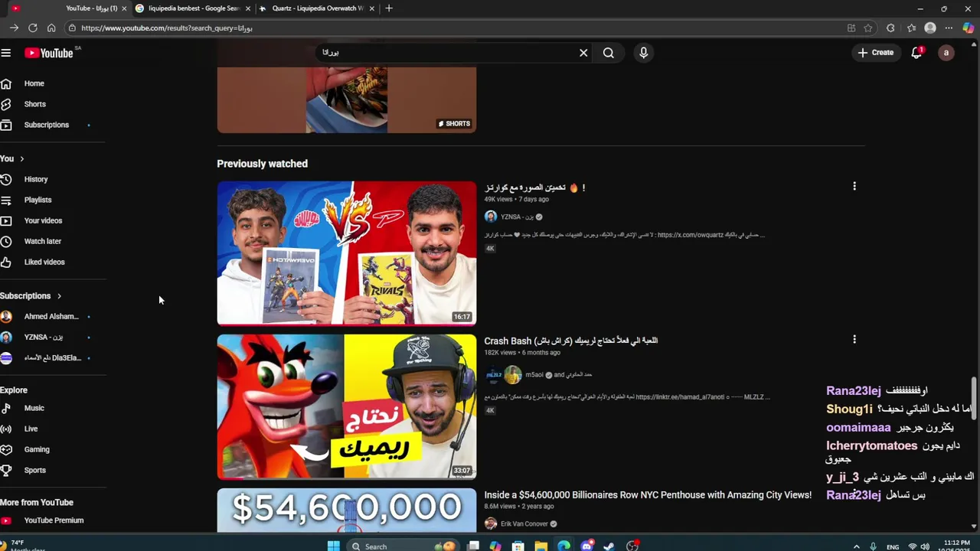Open the Crash Bash video thumbnail
The width and height of the screenshot is (980, 551).
tap(346, 406)
